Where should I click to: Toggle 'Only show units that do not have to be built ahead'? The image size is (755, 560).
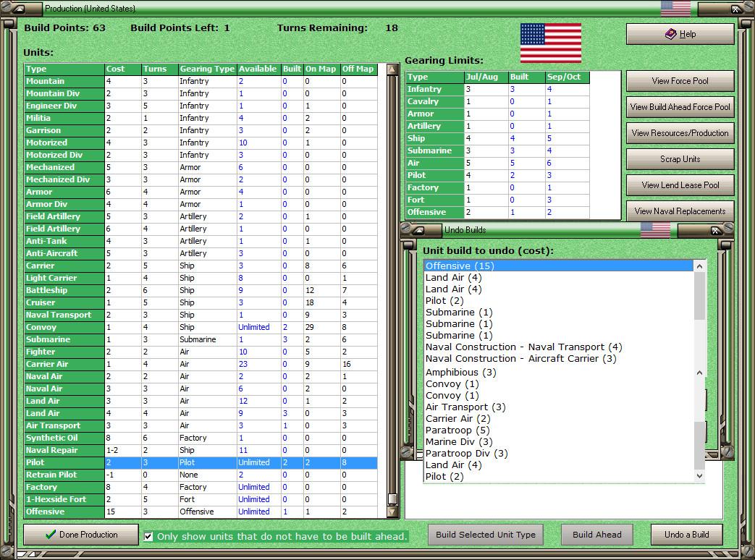148,536
